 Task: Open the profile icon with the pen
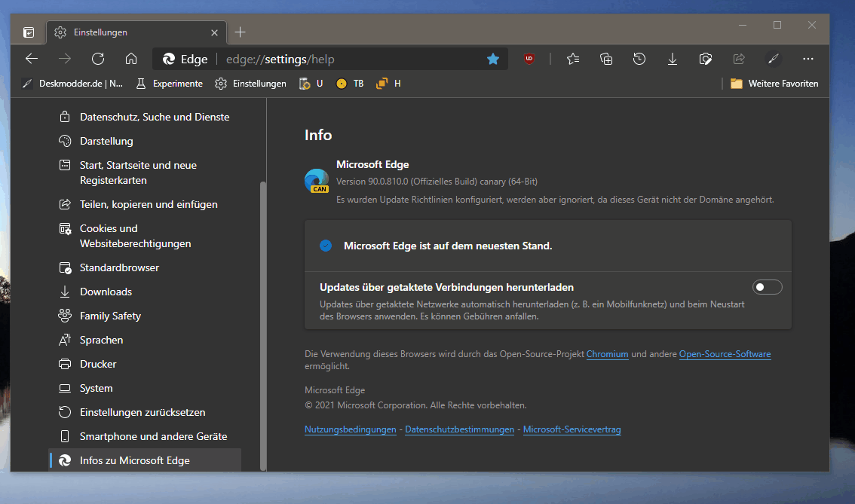point(774,59)
